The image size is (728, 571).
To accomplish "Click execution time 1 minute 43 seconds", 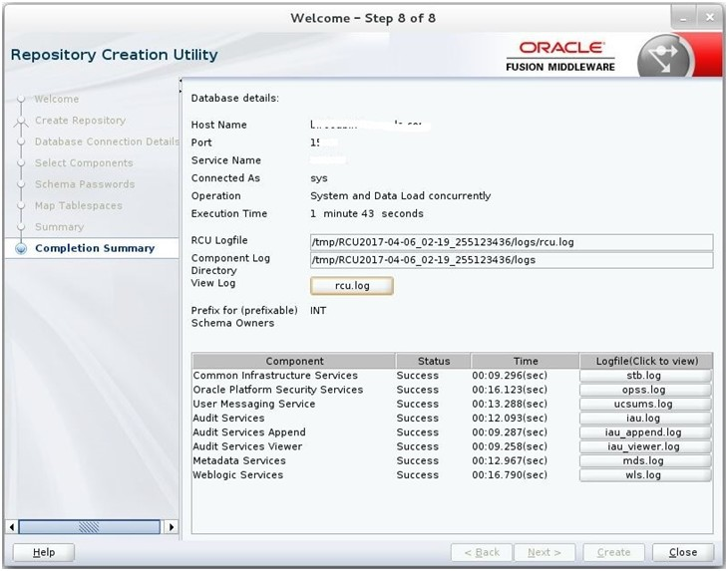I will 367,214.
